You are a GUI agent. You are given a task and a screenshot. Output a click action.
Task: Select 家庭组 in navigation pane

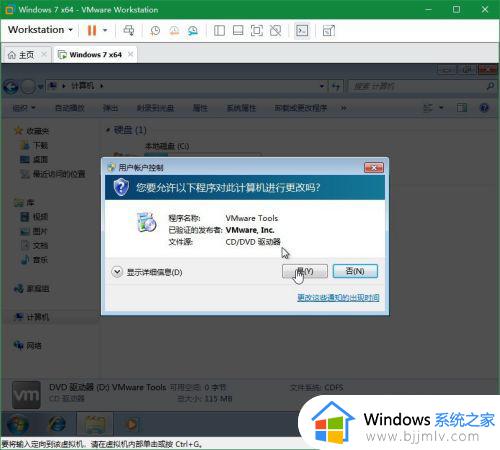point(32,288)
